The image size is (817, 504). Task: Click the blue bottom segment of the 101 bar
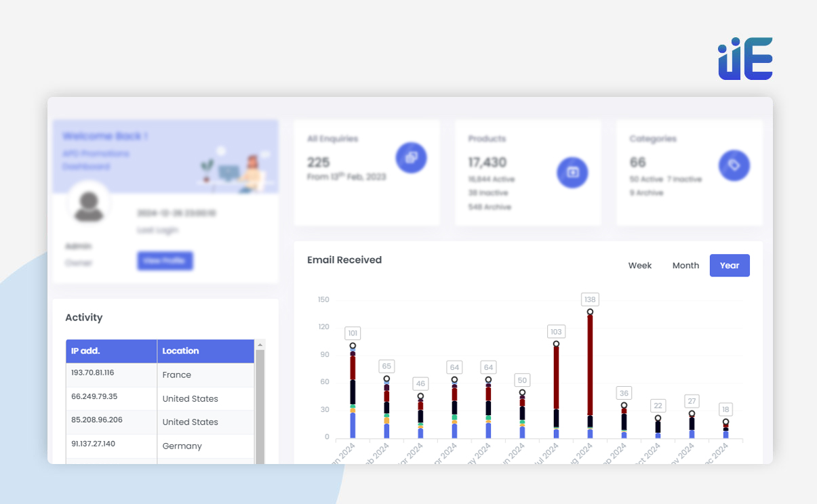pos(353,425)
